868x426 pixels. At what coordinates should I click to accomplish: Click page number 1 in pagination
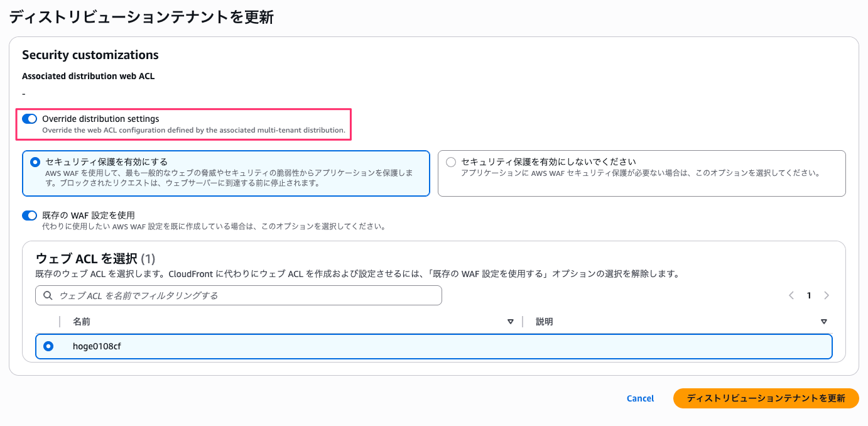(809, 295)
